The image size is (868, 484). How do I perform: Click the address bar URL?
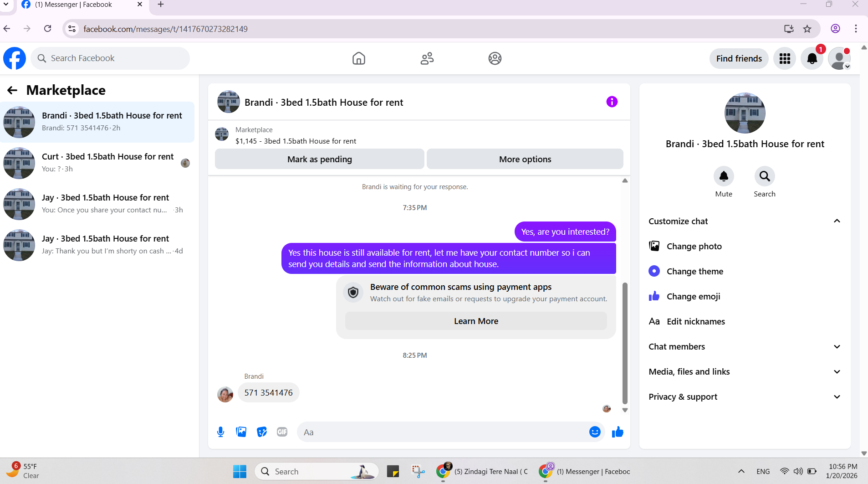pyautogui.click(x=166, y=29)
